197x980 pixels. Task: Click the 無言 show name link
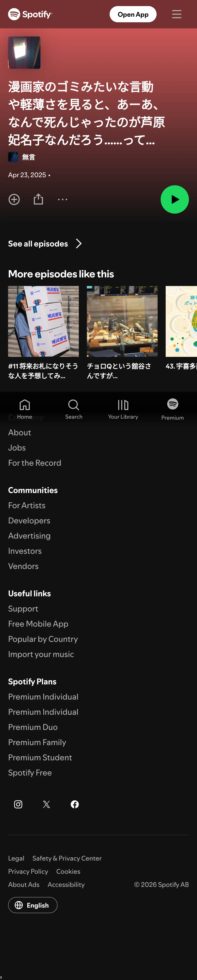(x=28, y=157)
